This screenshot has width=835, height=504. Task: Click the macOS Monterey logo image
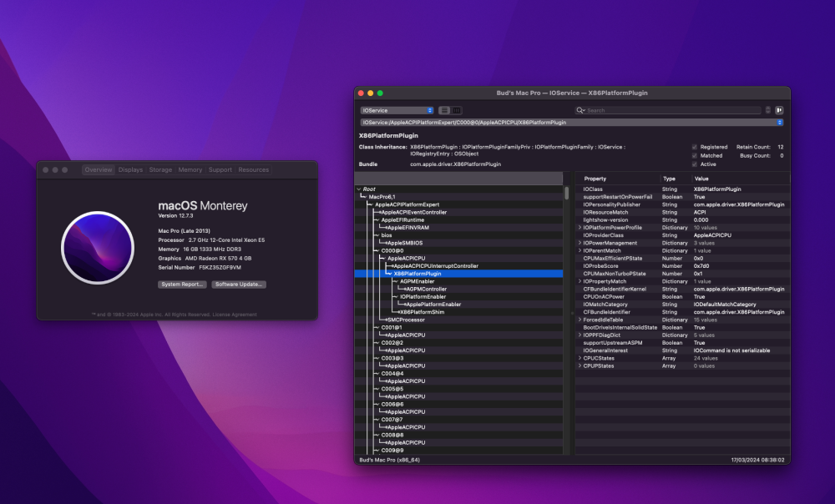click(98, 248)
